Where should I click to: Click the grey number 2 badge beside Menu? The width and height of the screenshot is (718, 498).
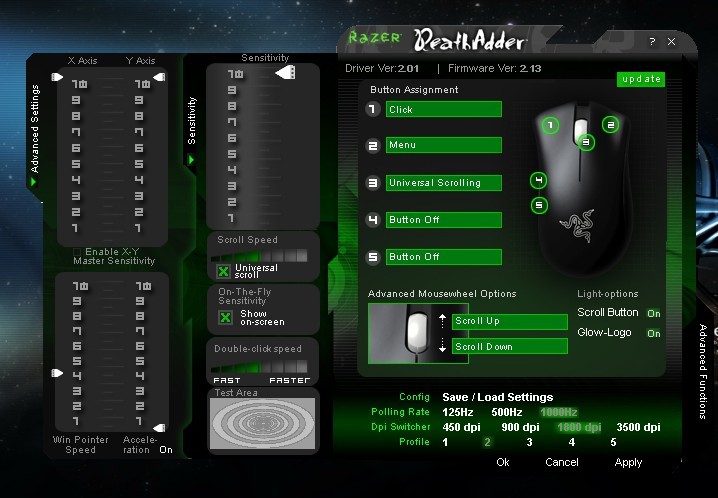click(x=373, y=146)
